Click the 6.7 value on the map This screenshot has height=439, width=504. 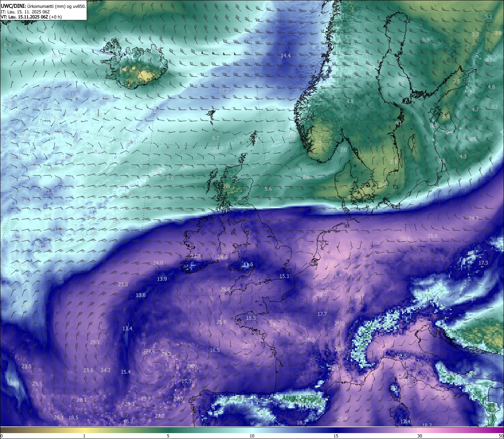[x=215, y=138]
